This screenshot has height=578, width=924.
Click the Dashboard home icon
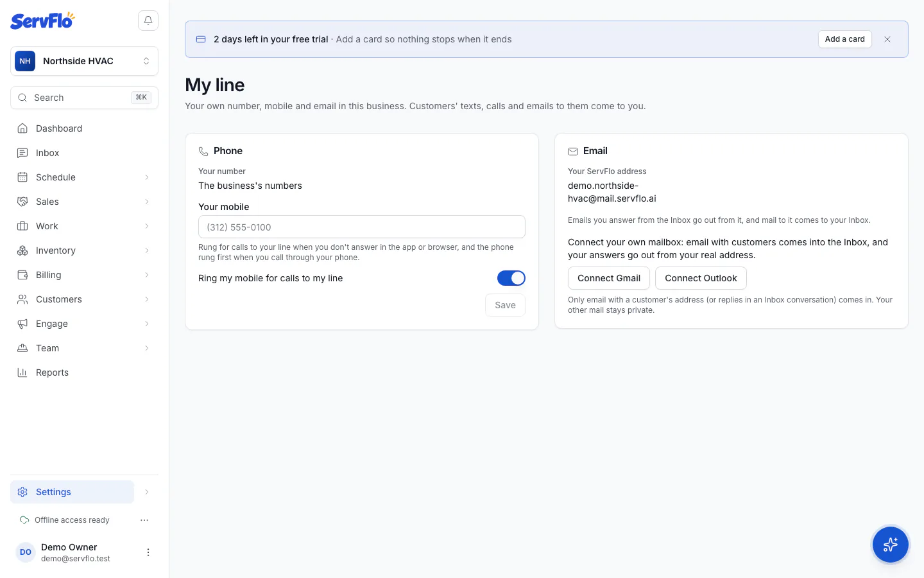[22, 128]
